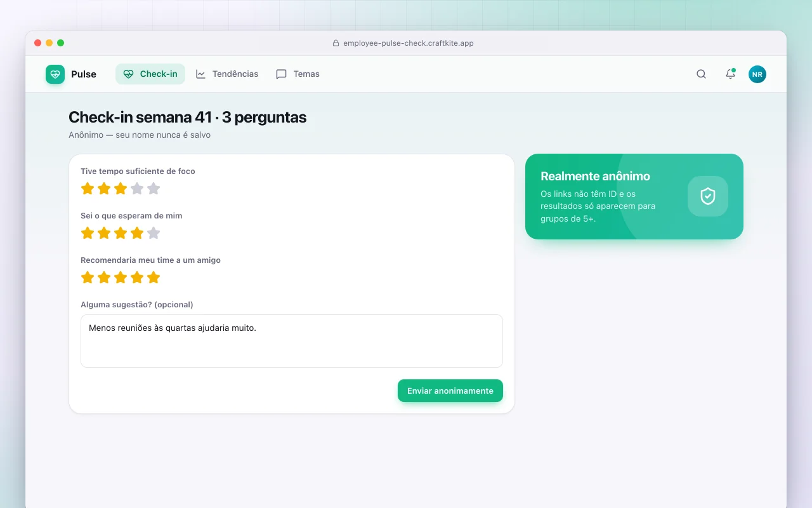The image size is (812, 508).
Task: Click the Pulse heart logo icon
Action: coord(55,74)
